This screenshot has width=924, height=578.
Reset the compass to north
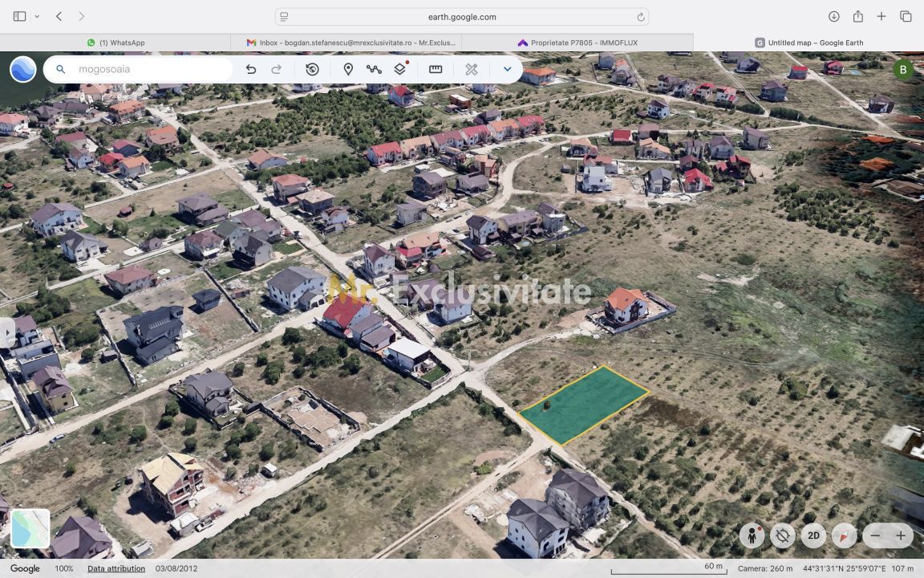[844, 535]
